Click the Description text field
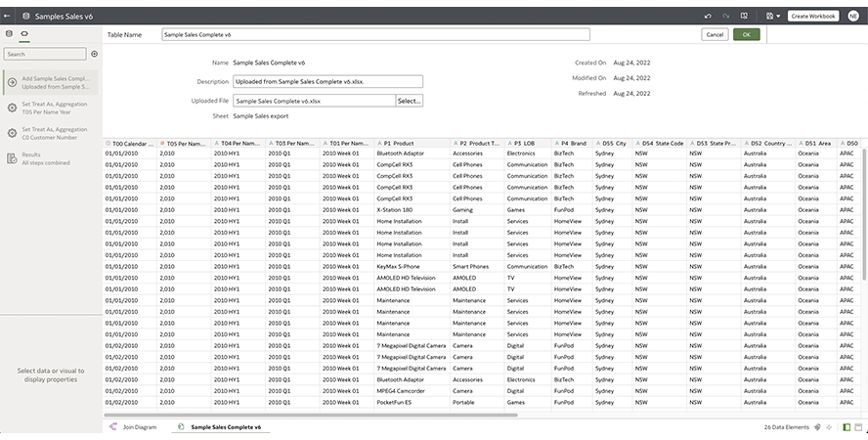 (327, 82)
